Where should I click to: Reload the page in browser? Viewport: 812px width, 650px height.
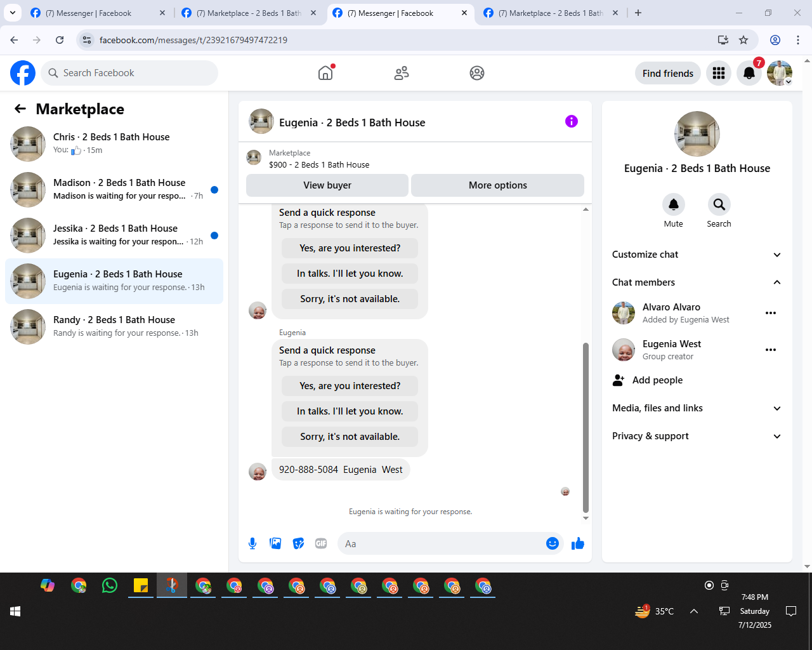[x=60, y=40]
